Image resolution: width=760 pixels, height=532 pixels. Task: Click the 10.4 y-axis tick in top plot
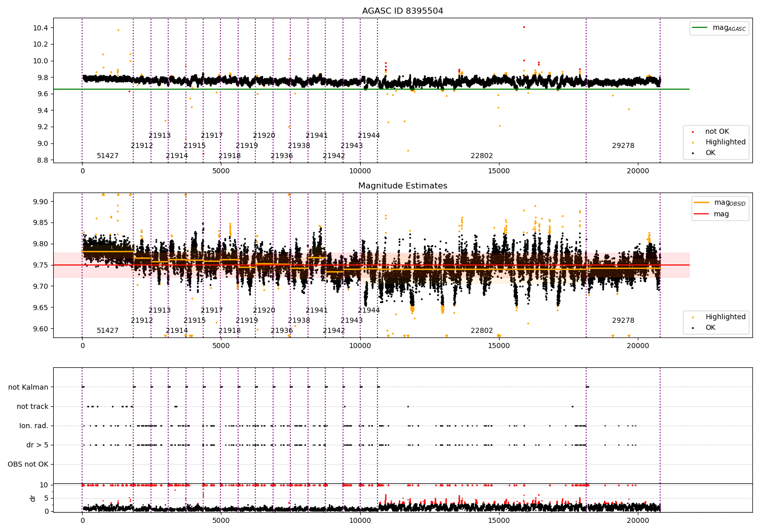click(x=41, y=27)
